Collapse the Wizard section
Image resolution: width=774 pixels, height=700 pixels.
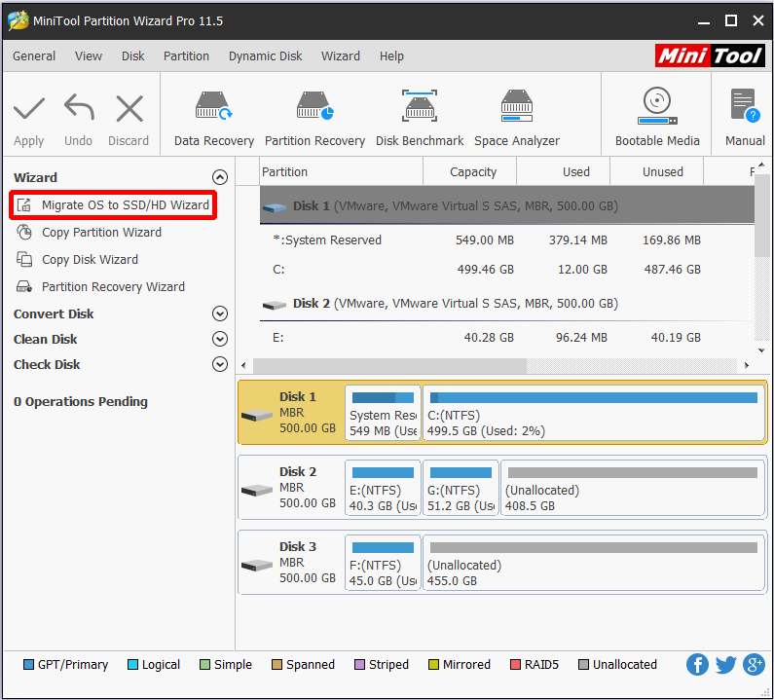220,177
